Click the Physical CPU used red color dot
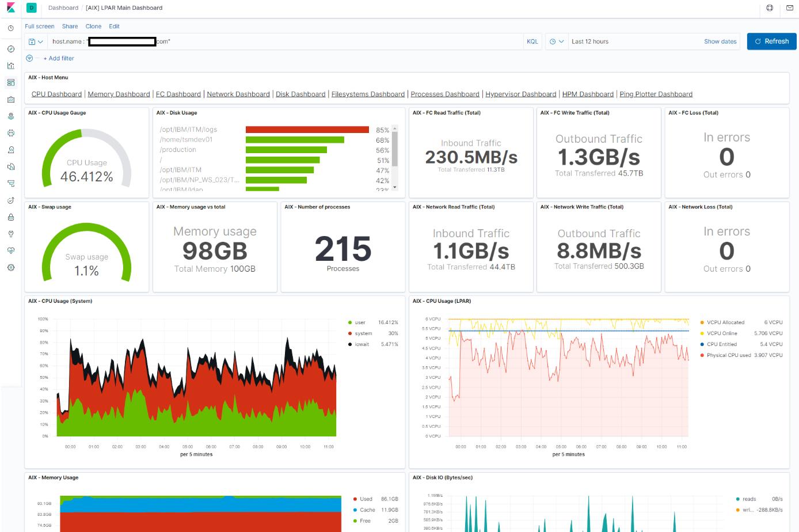The width and height of the screenshot is (799, 532). (x=702, y=355)
